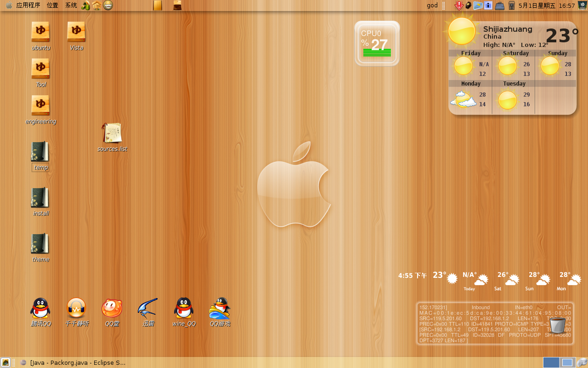Viewport: 588px width, 368px height.
Task: Click the smiling face launcher in top panel
Action: (x=108, y=6)
